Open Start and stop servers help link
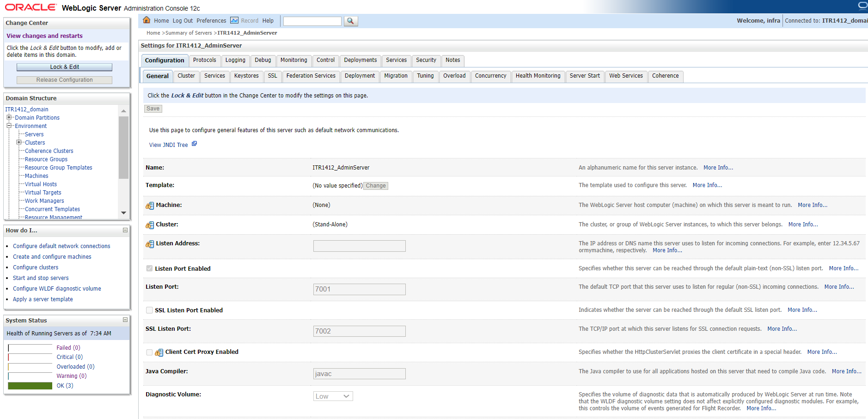The image size is (868, 419). (41, 278)
